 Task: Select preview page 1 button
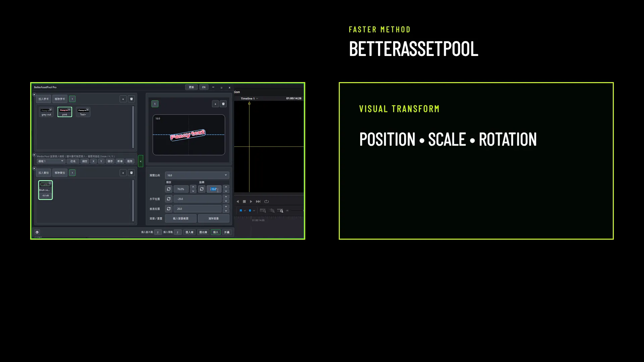(155, 104)
